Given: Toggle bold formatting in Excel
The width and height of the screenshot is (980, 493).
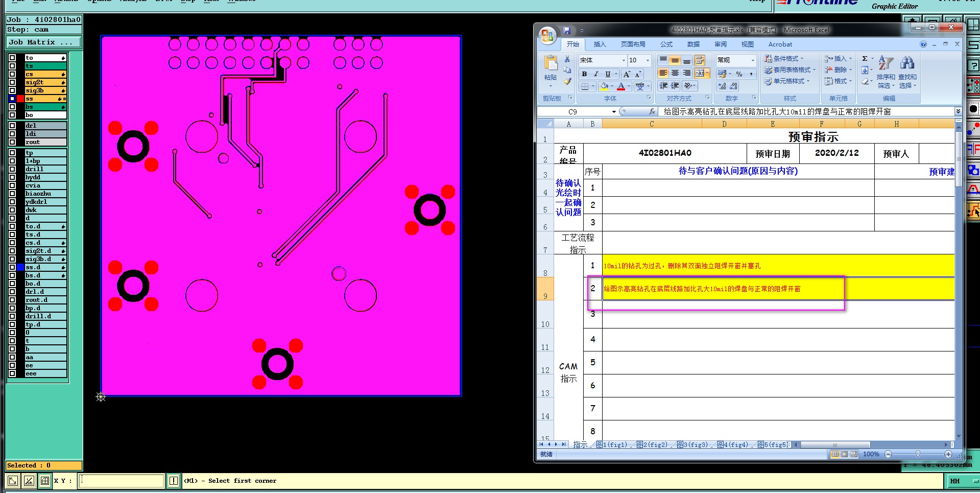Looking at the screenshot, I should point(584,74).
